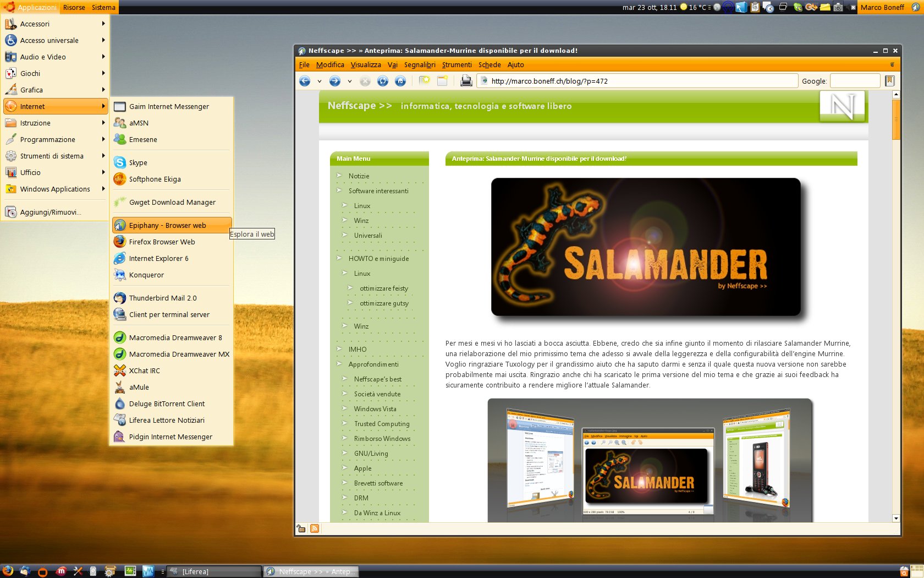Go forward with the browser Forward arrow
This screenshot has width=924, height=578.
(334, 81)
